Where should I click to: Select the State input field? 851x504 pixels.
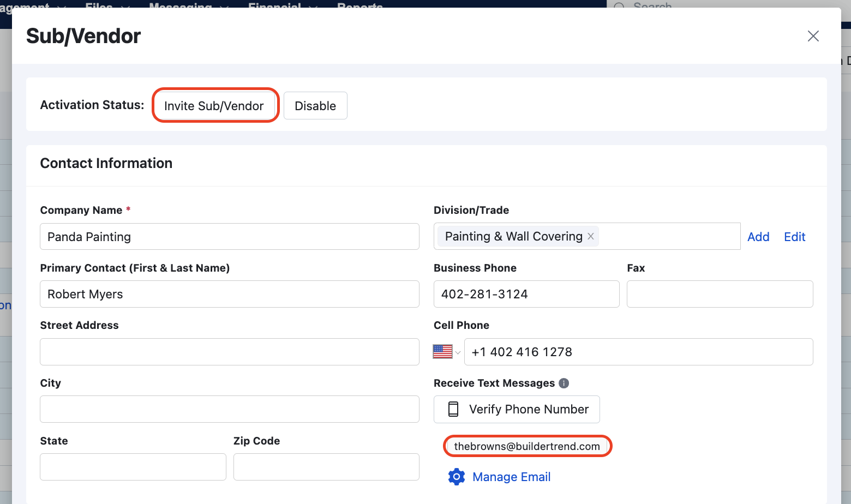click(x=133, y=467)
